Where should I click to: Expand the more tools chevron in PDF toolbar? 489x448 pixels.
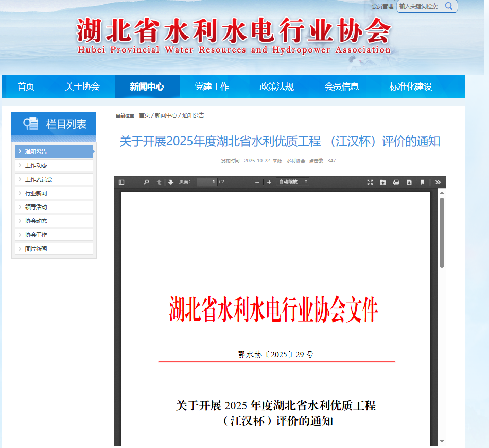pos(438,182)
